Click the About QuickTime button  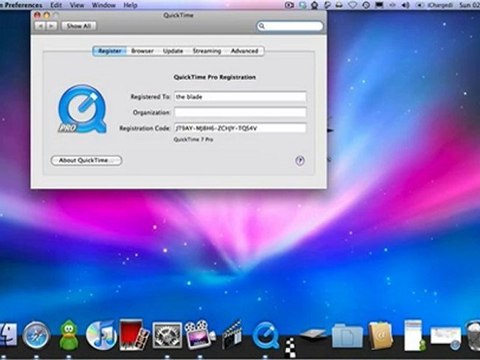pos(87,160)
